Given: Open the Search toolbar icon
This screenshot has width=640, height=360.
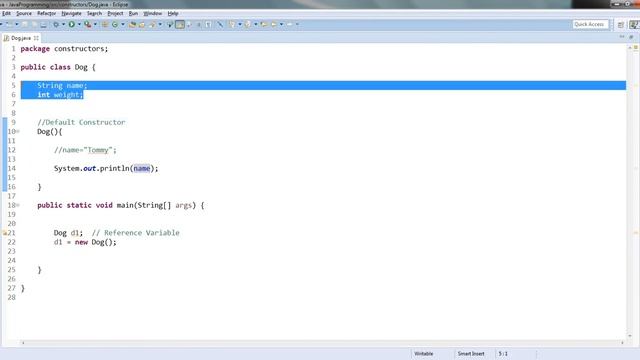Looking at the screenshot, I should 151,24.
